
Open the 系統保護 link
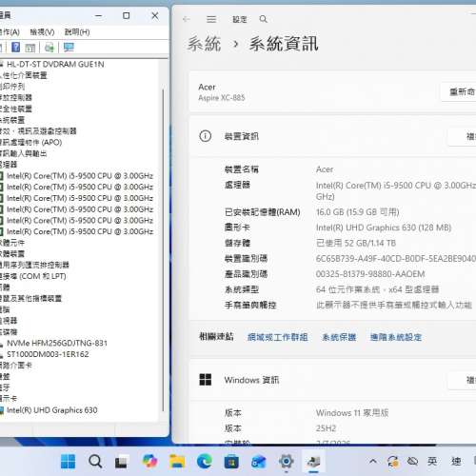pos(339,337)
